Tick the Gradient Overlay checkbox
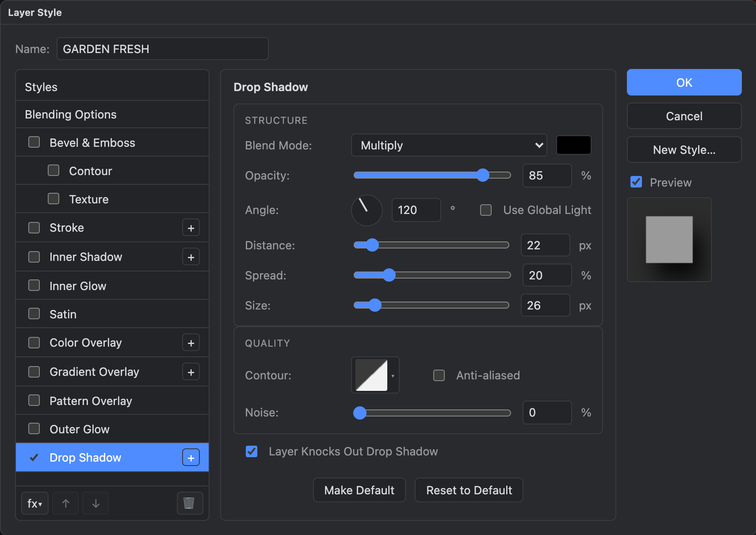Image resolution: width=756 pixels, height=535 pixels. [34, 372]
